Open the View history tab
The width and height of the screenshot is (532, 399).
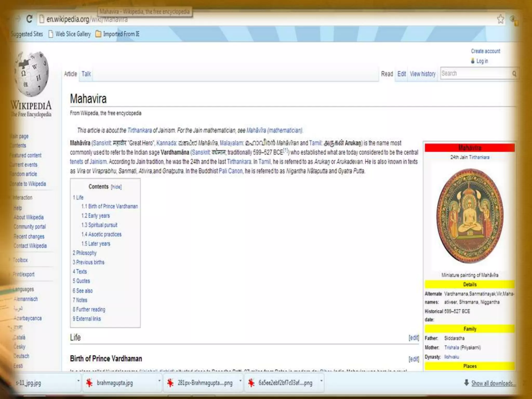[x=423, y=74]
